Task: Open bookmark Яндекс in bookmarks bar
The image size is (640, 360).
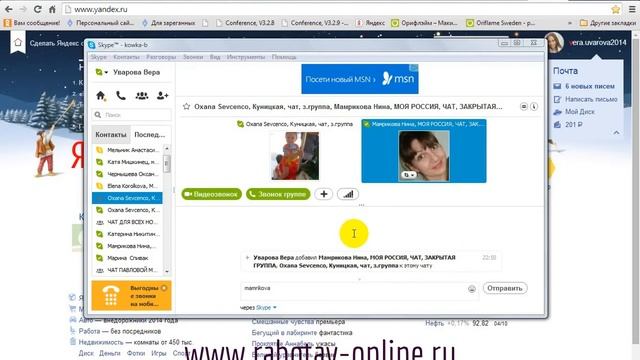Action: pyautogui.click(x=371, y=23)
